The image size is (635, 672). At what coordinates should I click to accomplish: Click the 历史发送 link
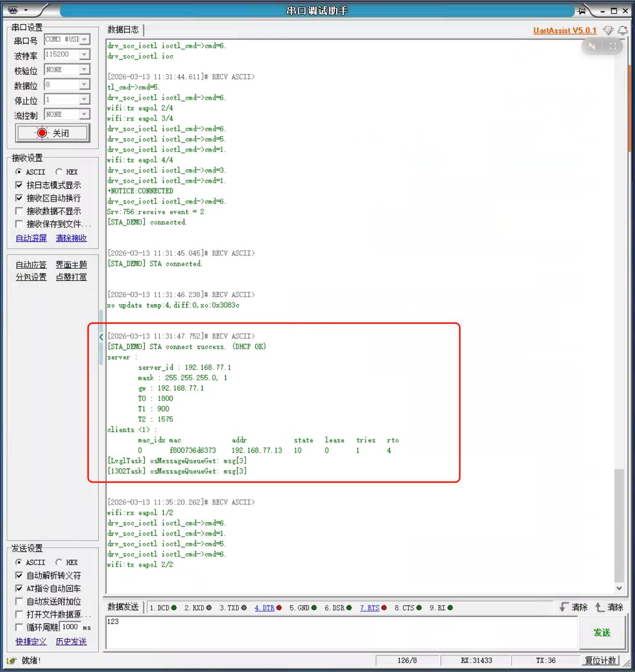(x=71, y=642)
